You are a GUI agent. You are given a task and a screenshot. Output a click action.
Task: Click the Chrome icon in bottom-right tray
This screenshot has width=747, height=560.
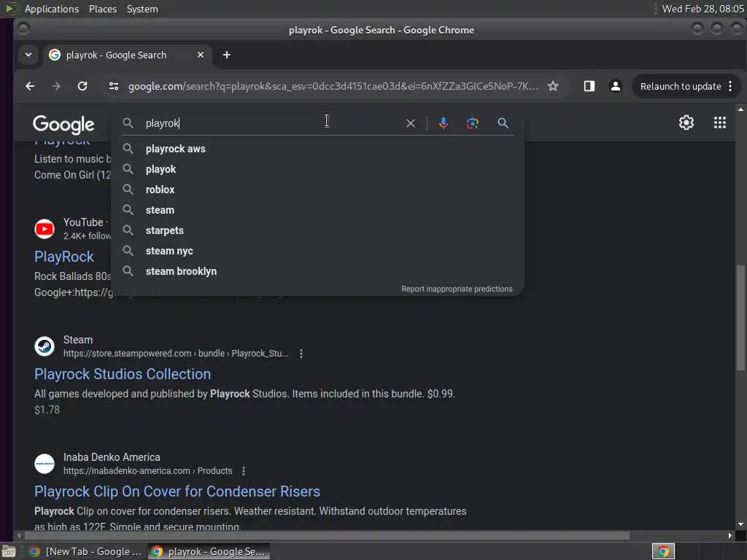click(663, 552)
